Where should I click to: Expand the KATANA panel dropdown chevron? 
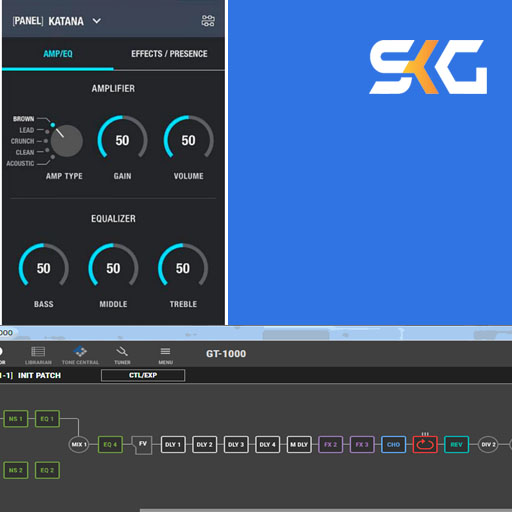click(97, 21)
